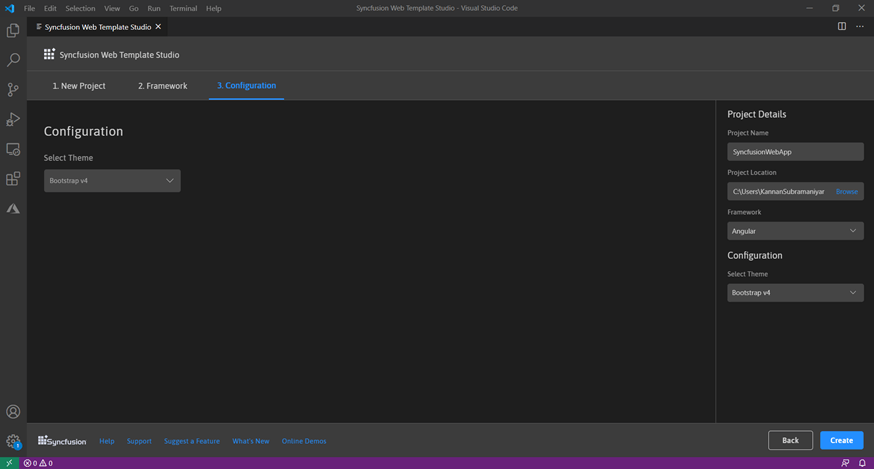Open the Terminal menu

[183, 8]
